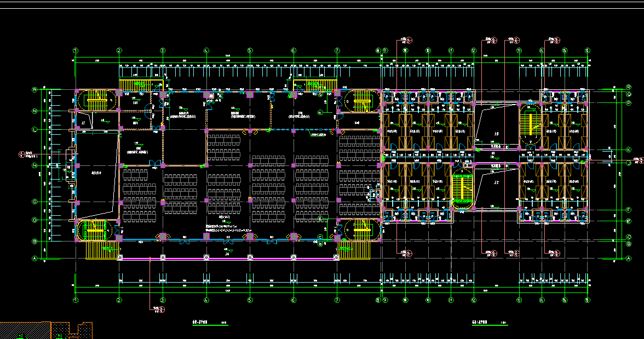
Task: Click the magenta column at axis 2 and H
Action: coord(119,165)
